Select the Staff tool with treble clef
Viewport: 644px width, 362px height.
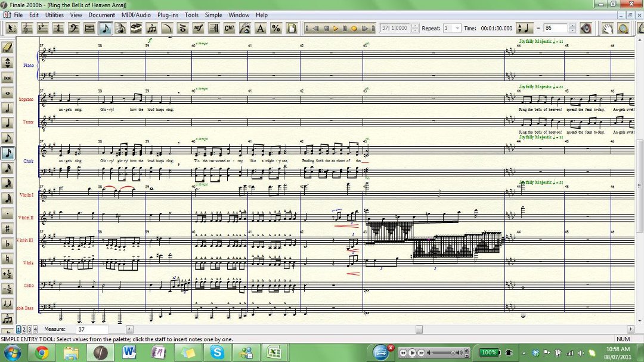tap(27, 29)
